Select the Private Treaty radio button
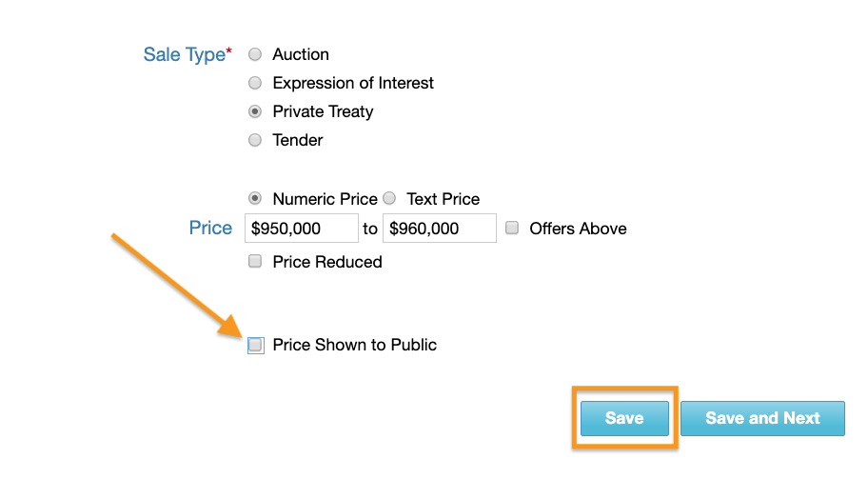 click(255, 112)
